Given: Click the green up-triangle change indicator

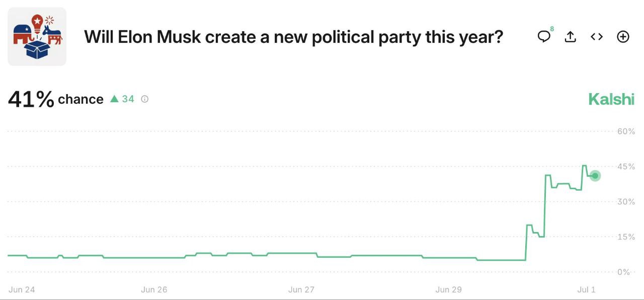Looking at the screenshot, I should (114, 99).
